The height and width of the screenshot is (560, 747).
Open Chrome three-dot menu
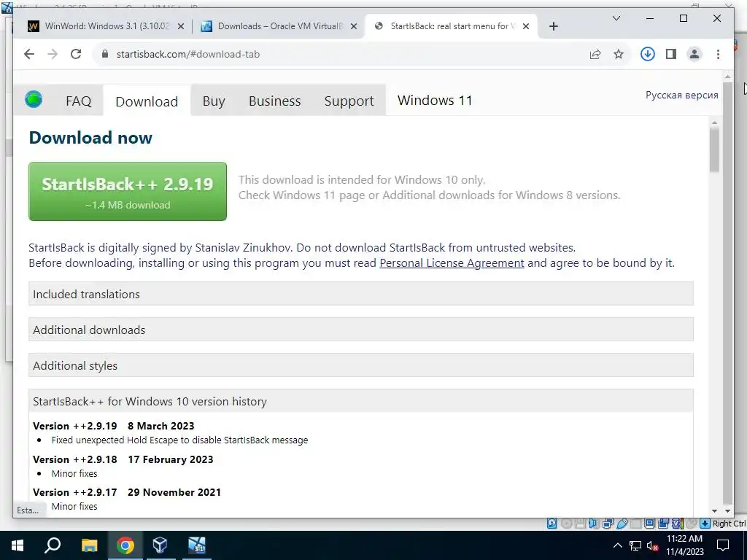pos(718,54)
